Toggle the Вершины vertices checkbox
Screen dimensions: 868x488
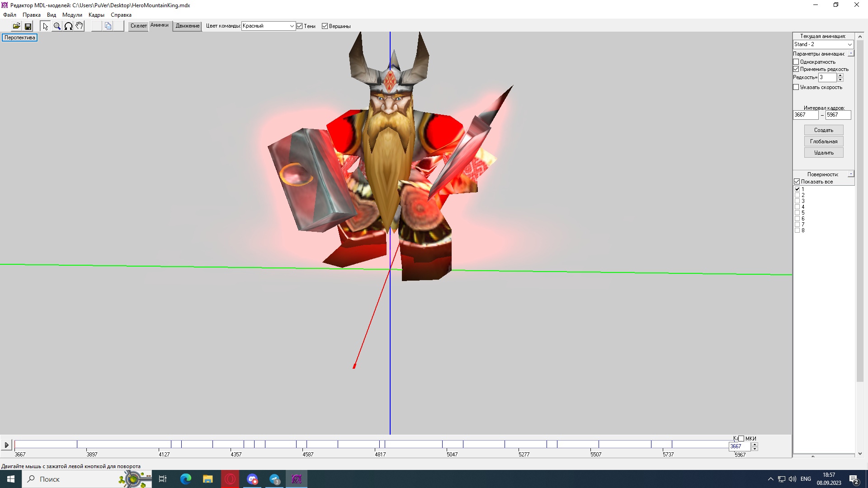point(325,26)
